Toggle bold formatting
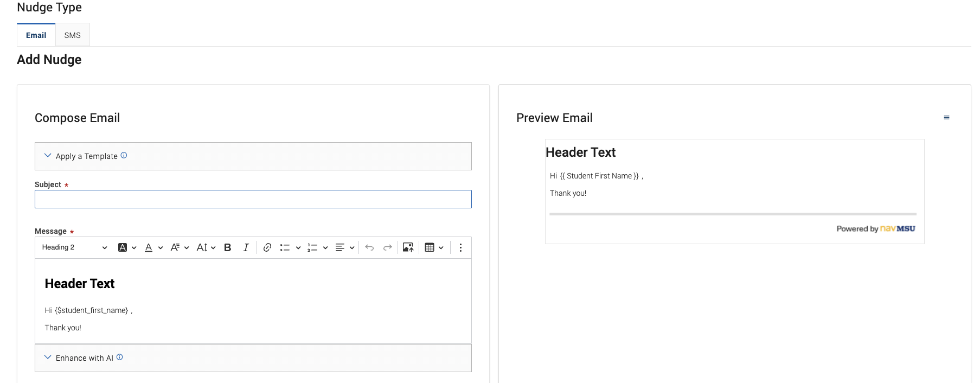This screenshot has width=980, height=383. tap(228, 247)
